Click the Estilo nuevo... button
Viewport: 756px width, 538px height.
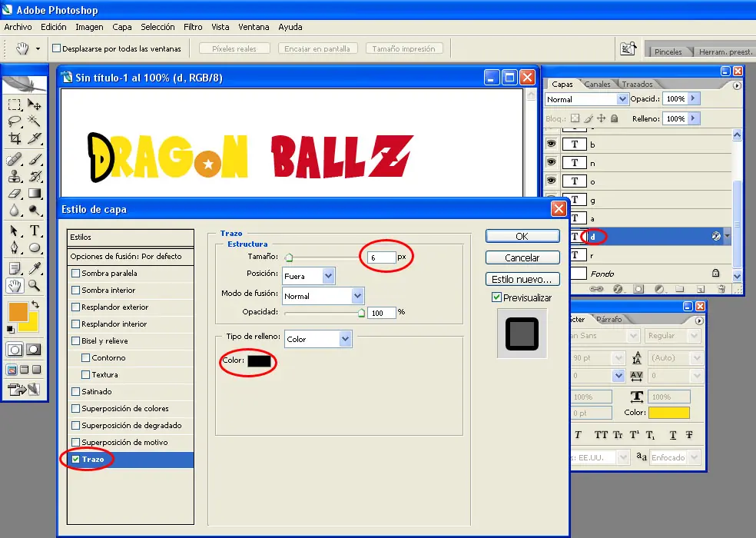point(522,279)
